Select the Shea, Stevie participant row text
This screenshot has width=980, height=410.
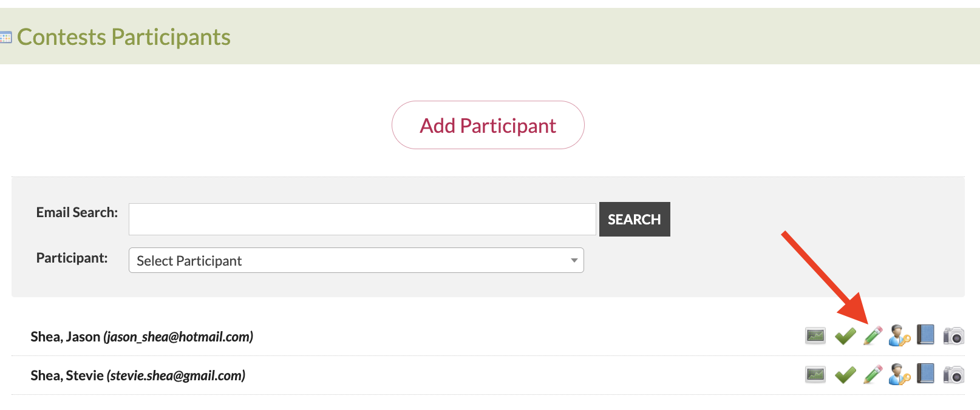coord(138,375)
